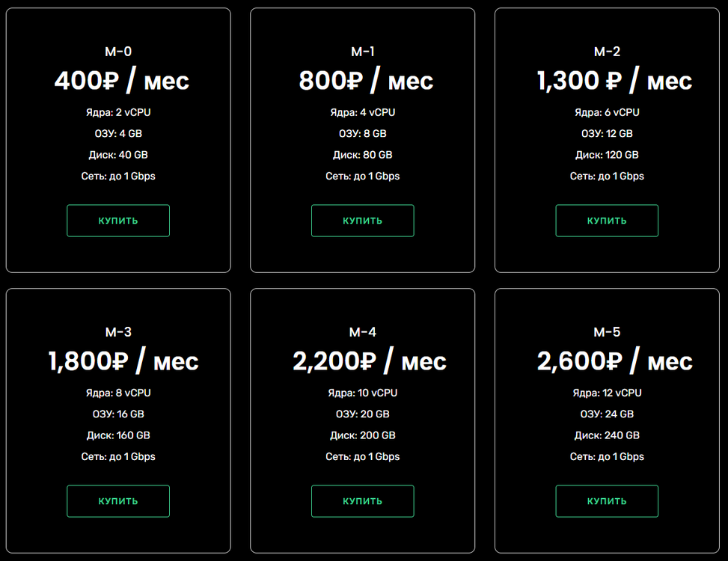Click КУПИТЬ for the M-4 plan

tap(363, 501)
